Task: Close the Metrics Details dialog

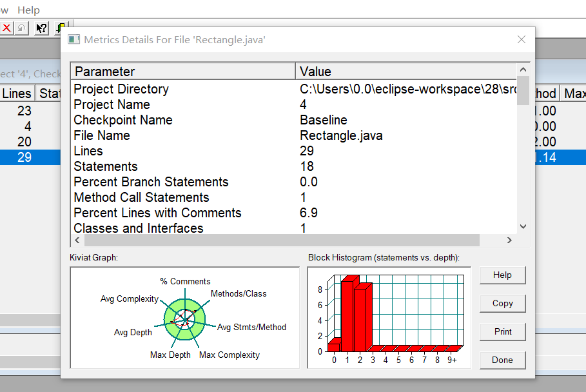Action: tap(522, 39)
